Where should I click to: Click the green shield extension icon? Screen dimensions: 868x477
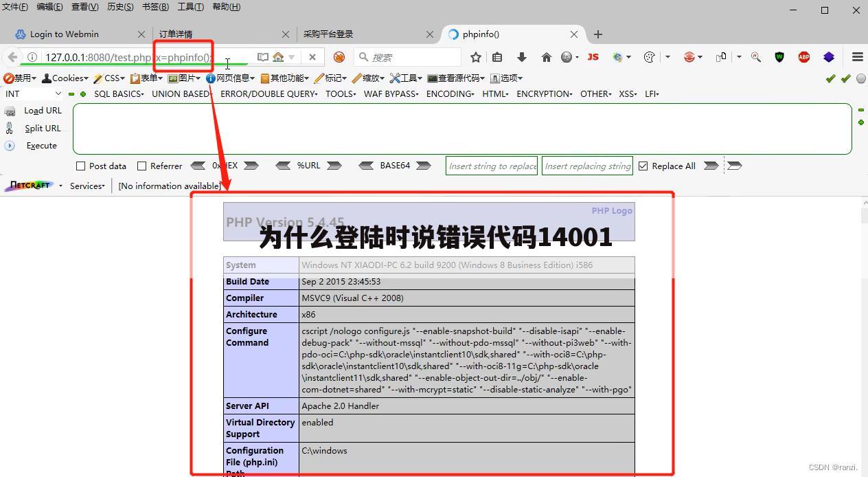[x=779, y=57]
